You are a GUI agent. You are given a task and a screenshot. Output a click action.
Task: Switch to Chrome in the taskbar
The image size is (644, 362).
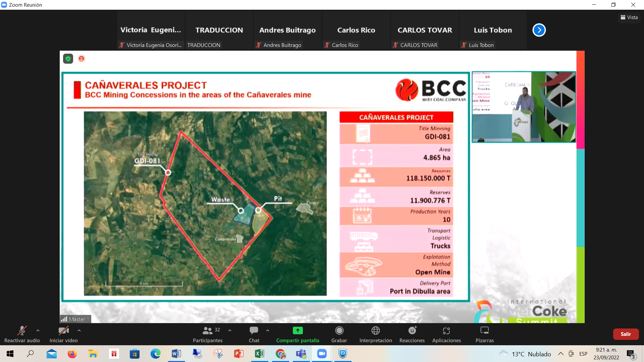[280, 354]
